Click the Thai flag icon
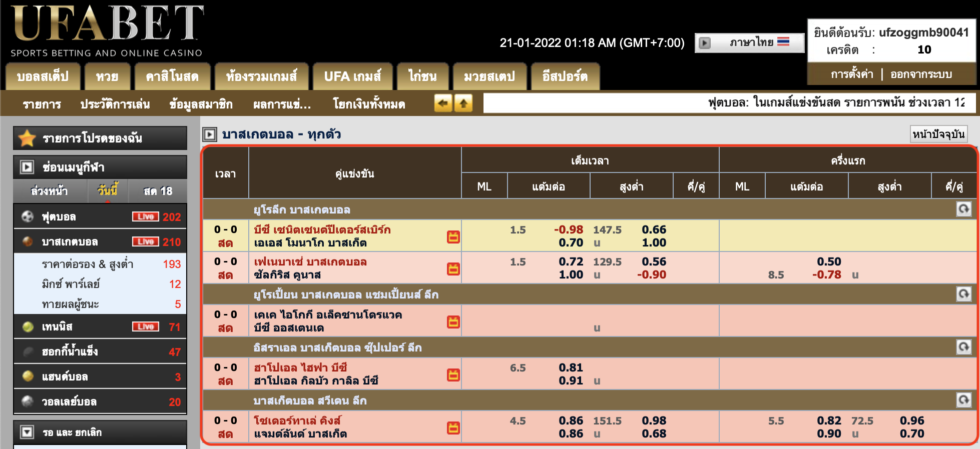Screen dimensions: 980x449 coord(783,42)
